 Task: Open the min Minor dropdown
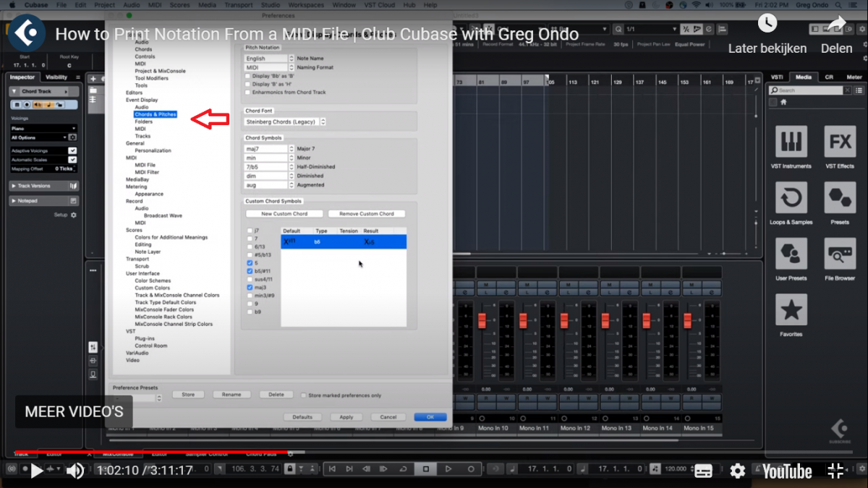268,158
